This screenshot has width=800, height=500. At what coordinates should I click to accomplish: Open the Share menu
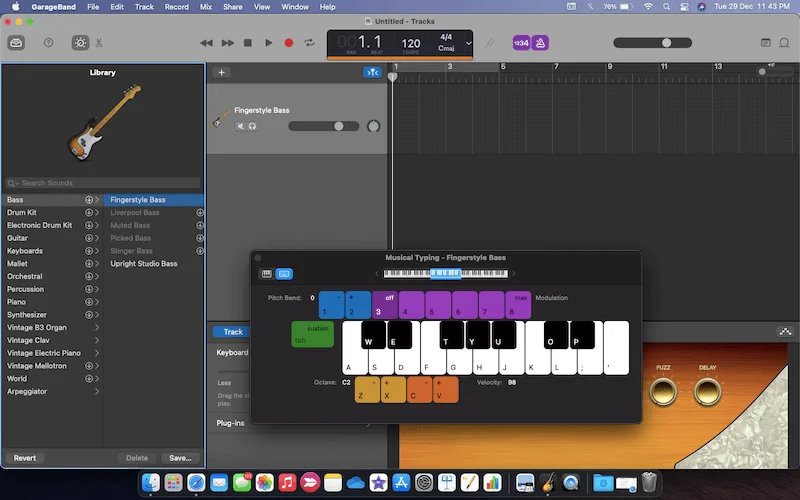233,7
